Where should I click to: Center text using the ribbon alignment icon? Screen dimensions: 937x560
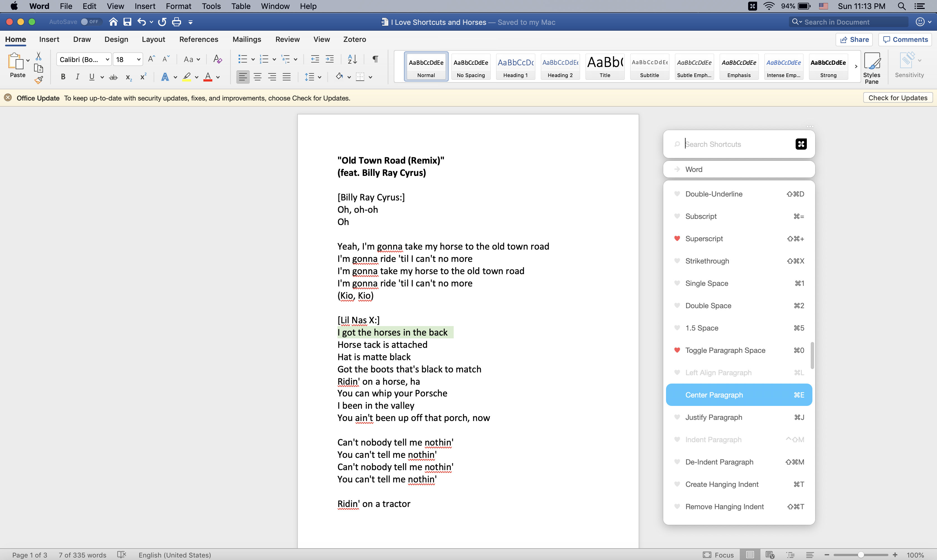(258, 77)
